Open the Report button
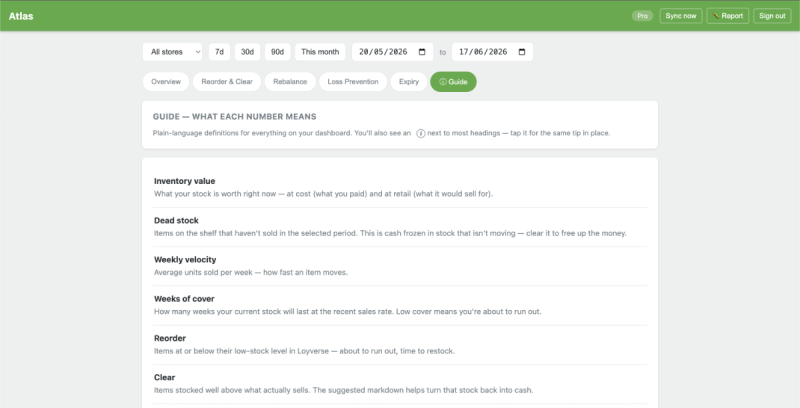Image resolution: width=800 pixels, height=408 pixels. 728,16
